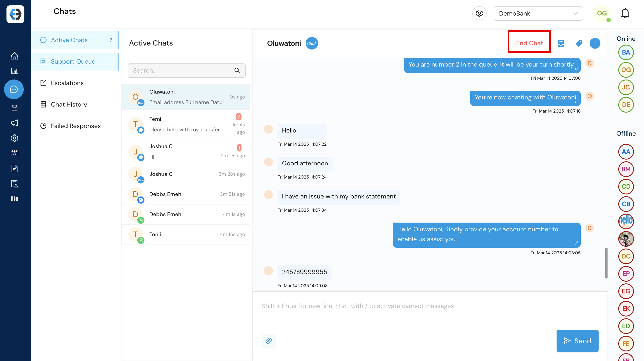
Task: Open Debbs Emeh chat from 3m 51s ago
Action: click(x=185, y=194)
